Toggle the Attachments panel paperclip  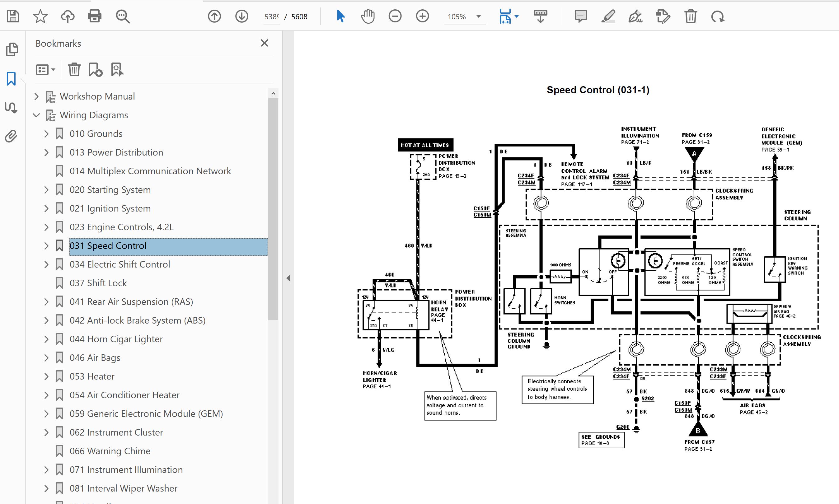[x=11, y=136]
